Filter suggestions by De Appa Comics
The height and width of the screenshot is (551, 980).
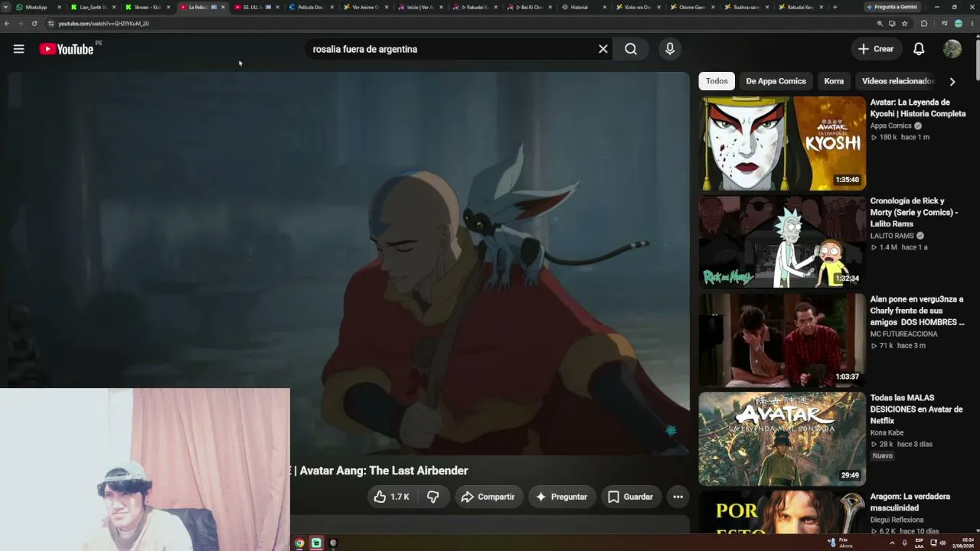[x=776, y=81]
